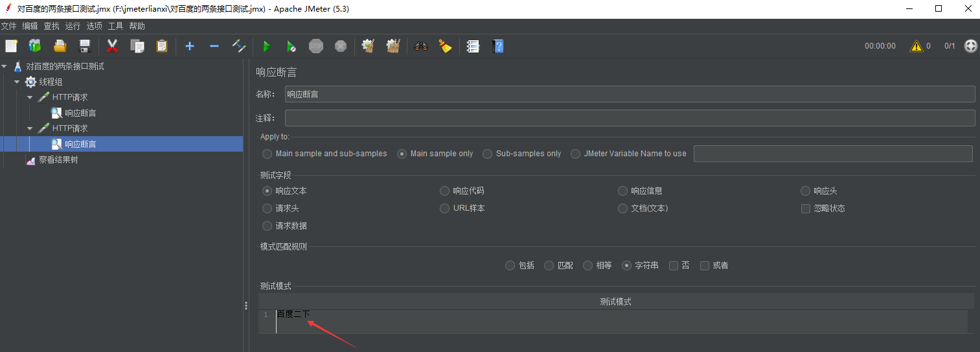Select 包括 matching rule

pos(520,265)
